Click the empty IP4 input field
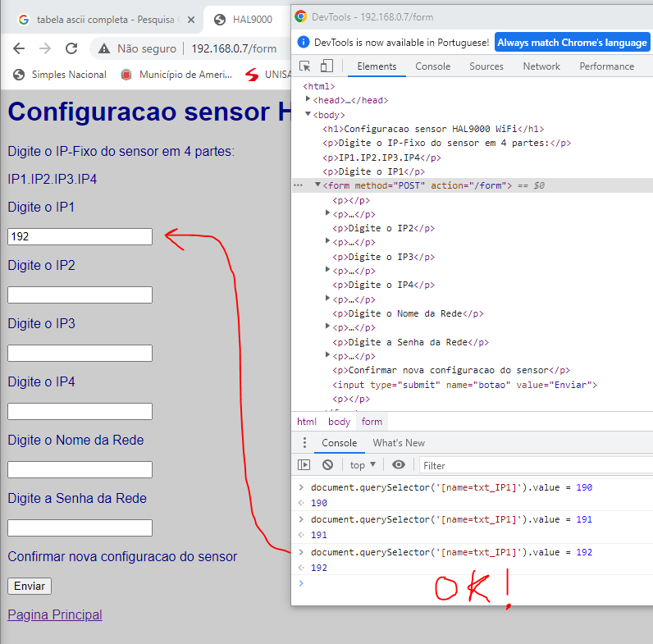The width and height of the screenshot is (653, 644). coord(80,412)
